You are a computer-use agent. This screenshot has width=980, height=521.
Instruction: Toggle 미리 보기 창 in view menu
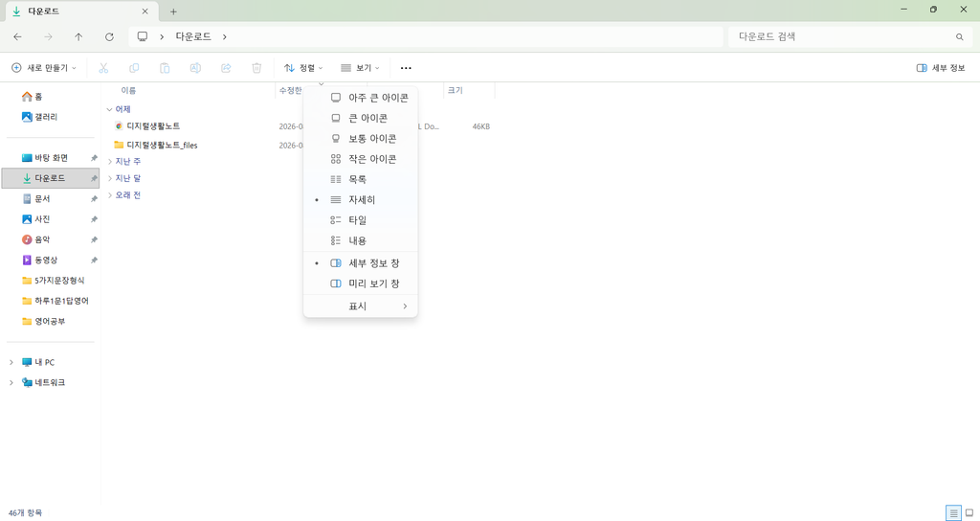pyautogui.click(x=361, y=283)
